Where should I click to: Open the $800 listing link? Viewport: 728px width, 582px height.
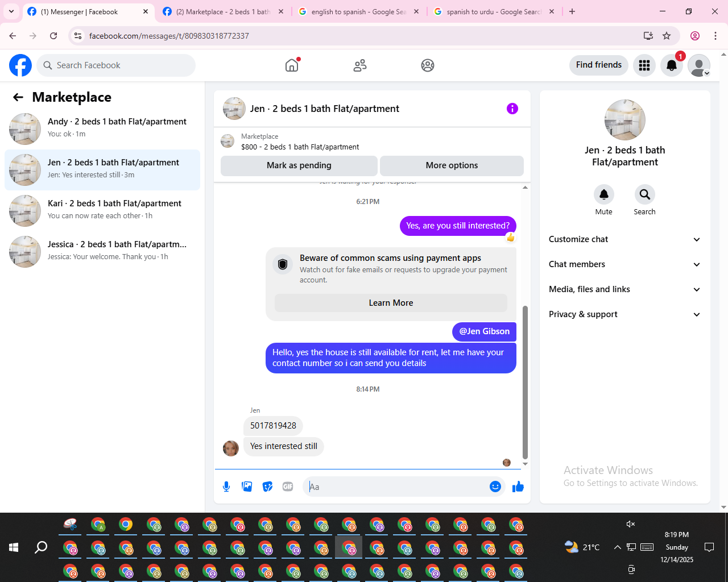click(x=300, y=147)
